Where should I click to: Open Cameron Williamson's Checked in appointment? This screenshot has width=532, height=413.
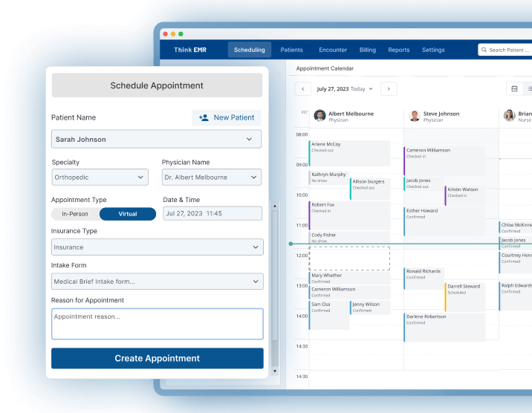[444, 161]
